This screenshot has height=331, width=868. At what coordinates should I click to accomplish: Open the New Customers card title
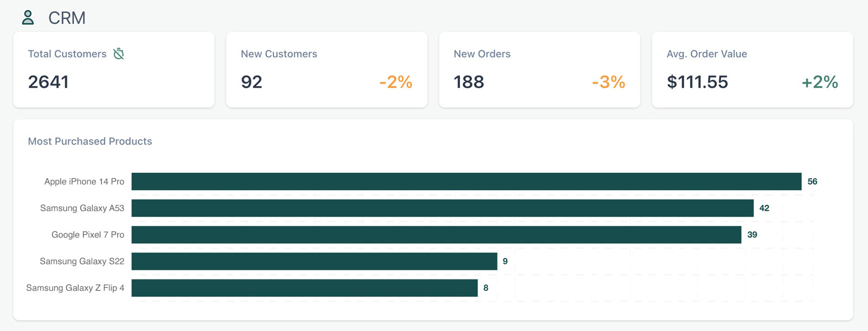[x=279, y=54]
